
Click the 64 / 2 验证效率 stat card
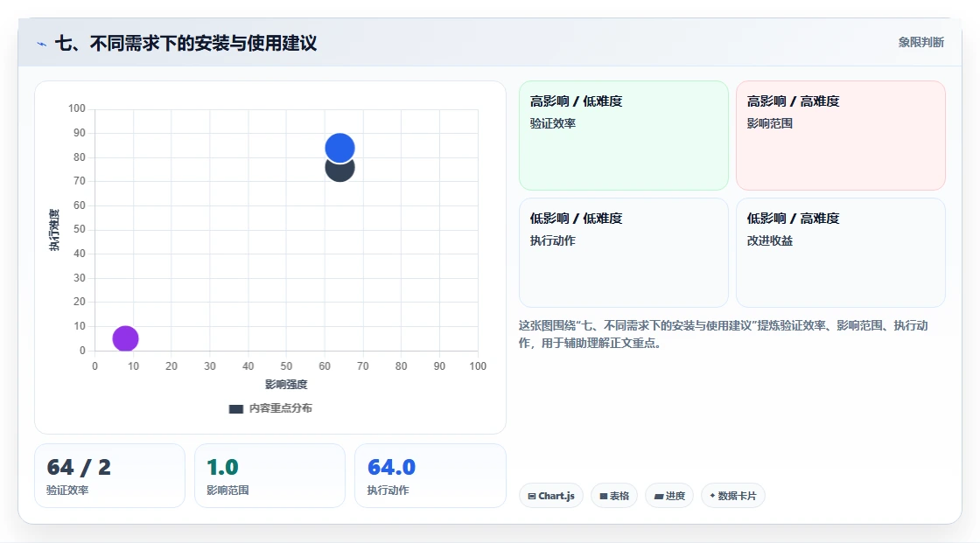[x=110, y=476]
